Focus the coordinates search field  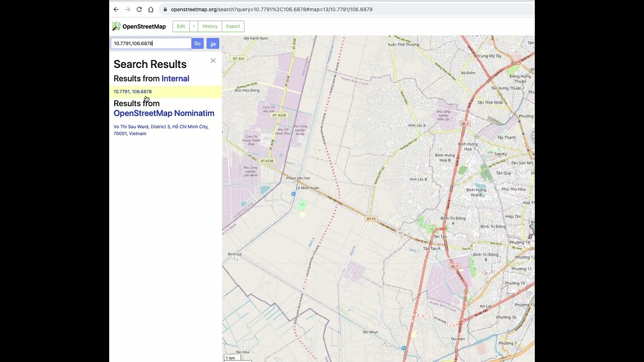coord(151,44)
